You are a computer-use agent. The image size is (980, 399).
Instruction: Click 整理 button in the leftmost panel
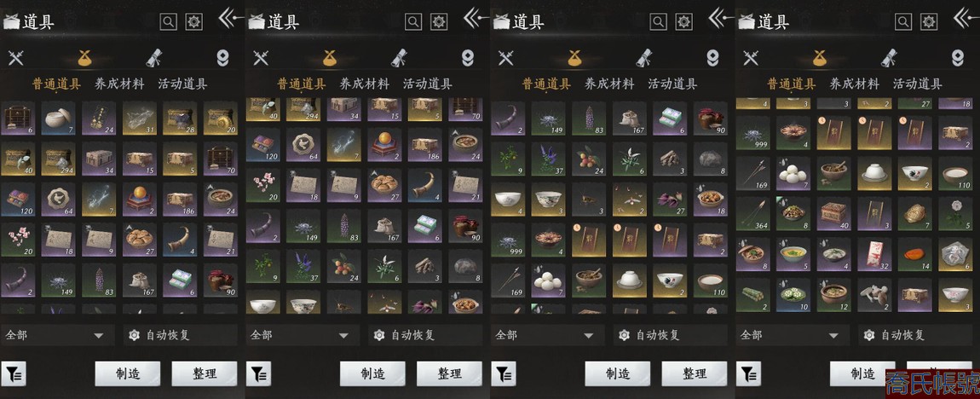click(205, 374)
